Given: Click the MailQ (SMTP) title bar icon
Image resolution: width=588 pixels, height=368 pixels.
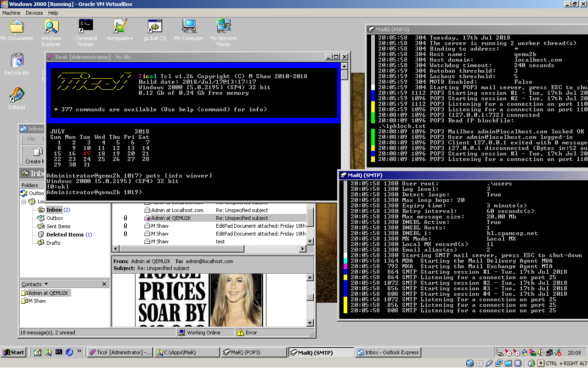Looking at the screenshot, I should [343, 175].
